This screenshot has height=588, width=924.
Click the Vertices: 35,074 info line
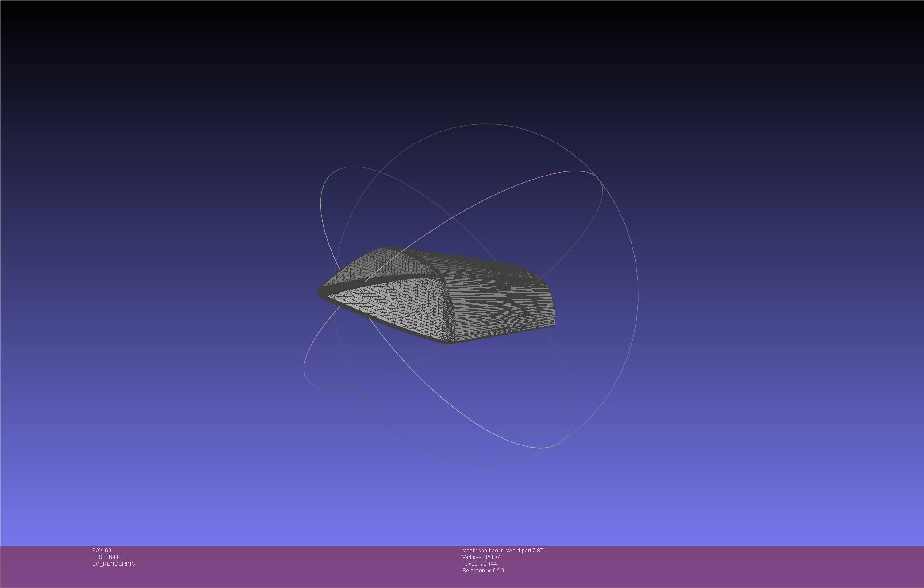click(x=482, y=557)
